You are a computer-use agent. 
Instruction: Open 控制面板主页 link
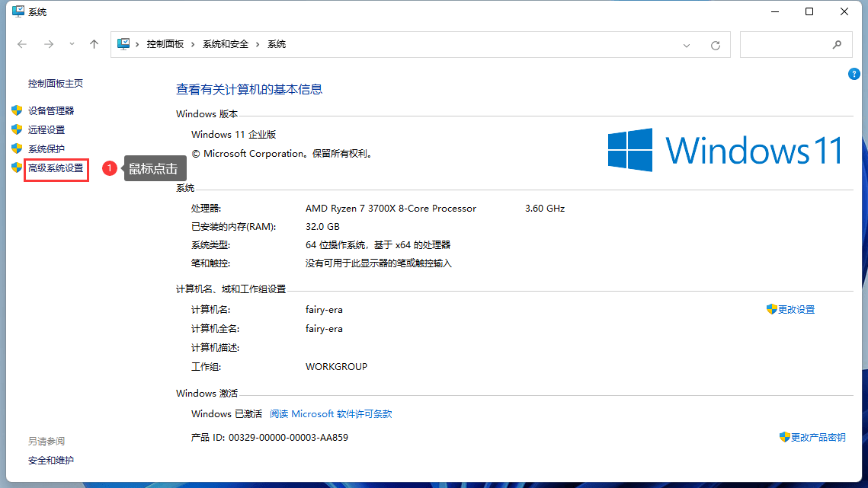pyautogui.click(x=56, y=84)
